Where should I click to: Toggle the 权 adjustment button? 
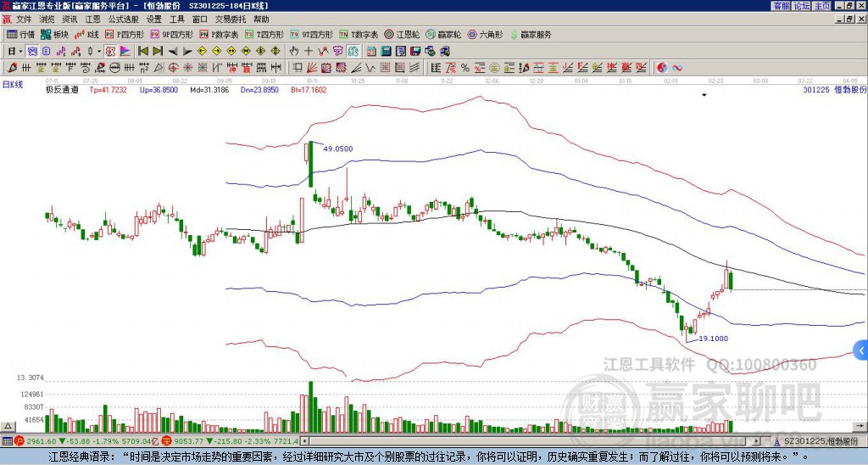[110, 52]
